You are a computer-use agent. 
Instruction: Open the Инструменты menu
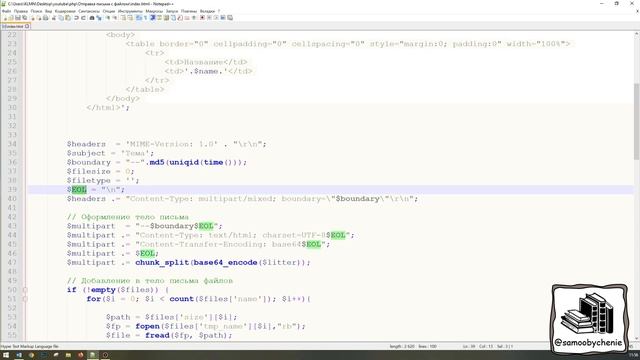(x=130, y=11)
